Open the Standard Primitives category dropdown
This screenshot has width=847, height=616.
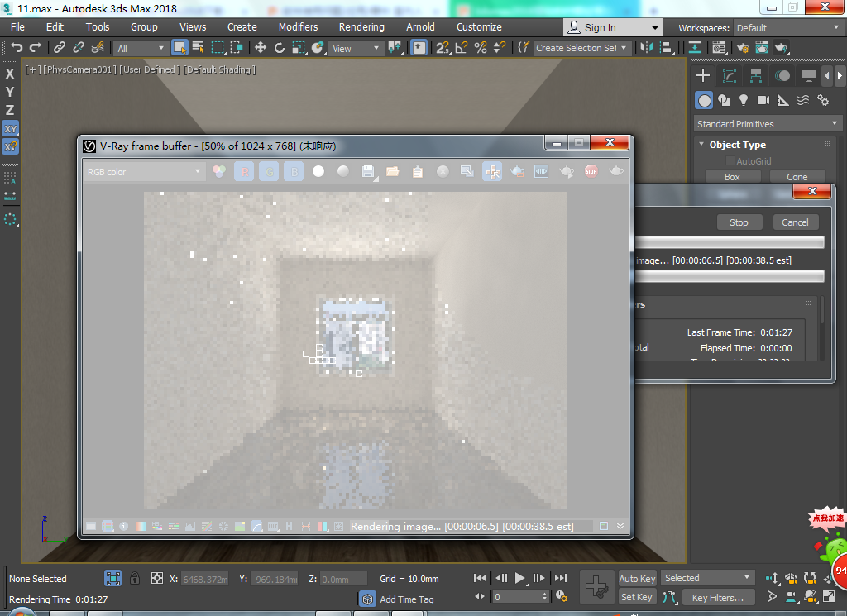point(767,124)
